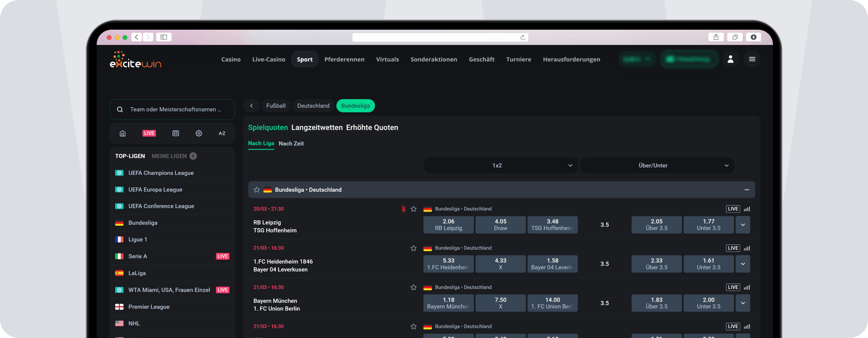
Task: Show live events via sidebar LIVE icon
Action: pyautogui.click(x=149, y=133)
